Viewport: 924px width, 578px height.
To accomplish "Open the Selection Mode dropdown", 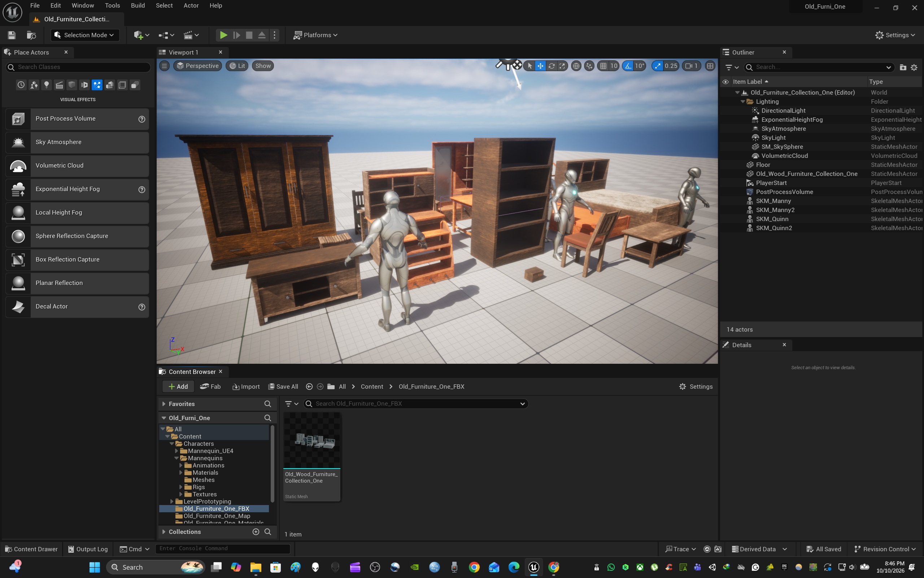I will tap(85, 35).
